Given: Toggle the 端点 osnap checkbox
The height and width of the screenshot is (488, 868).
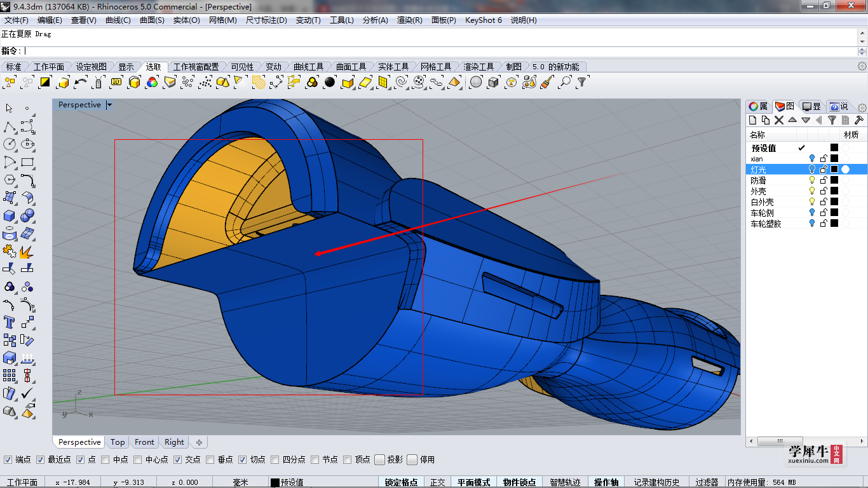Looking at the screenshot, I should coord(8,459).
